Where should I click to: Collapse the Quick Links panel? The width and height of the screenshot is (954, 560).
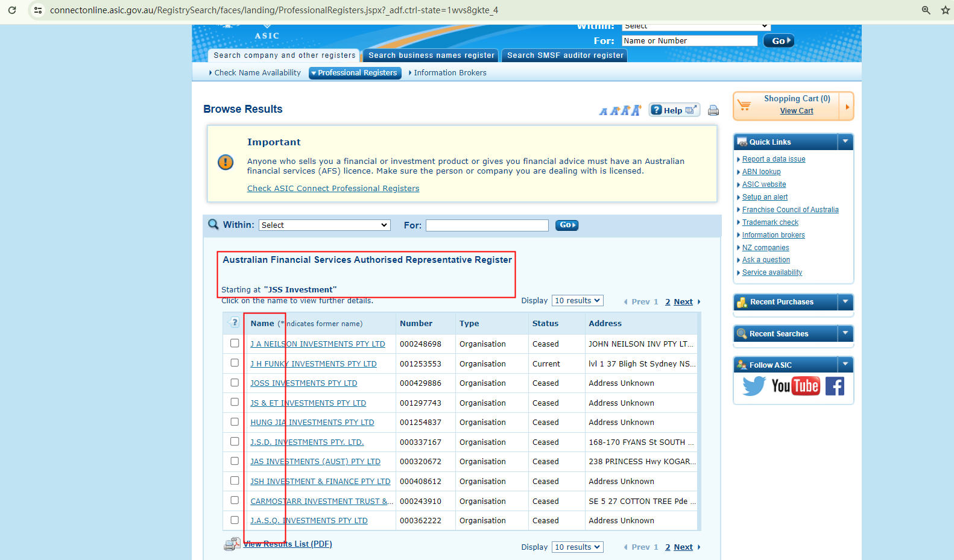click(845, 142)
